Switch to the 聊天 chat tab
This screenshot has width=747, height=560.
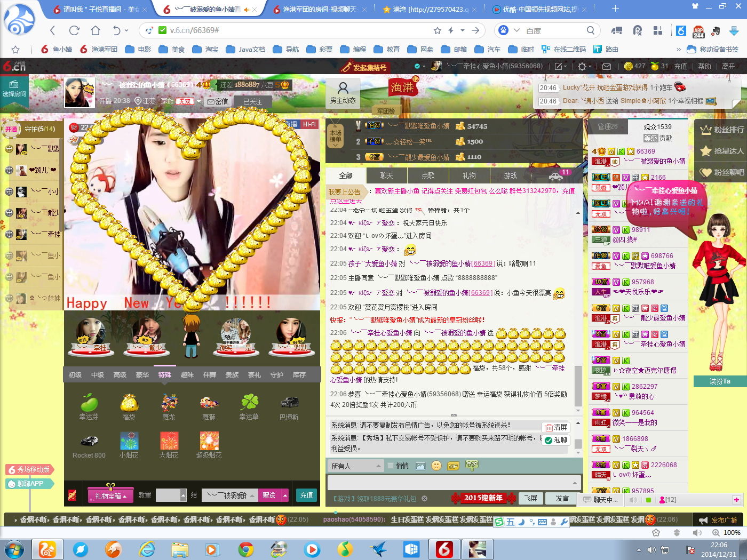(x=387, y=175)
